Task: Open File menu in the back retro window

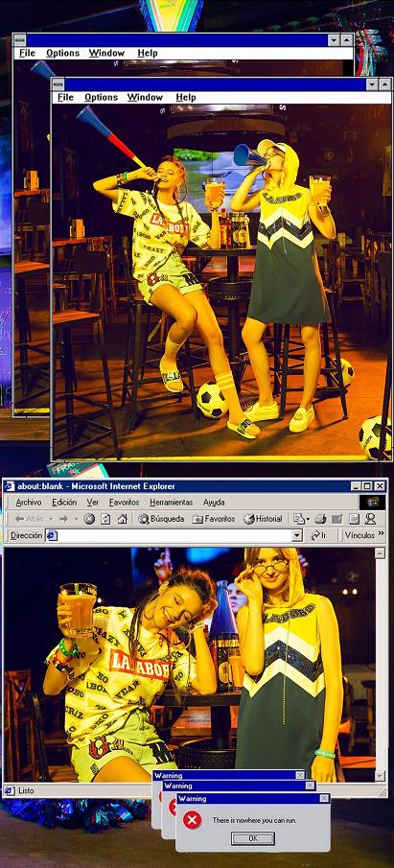Action: [27, 53]
